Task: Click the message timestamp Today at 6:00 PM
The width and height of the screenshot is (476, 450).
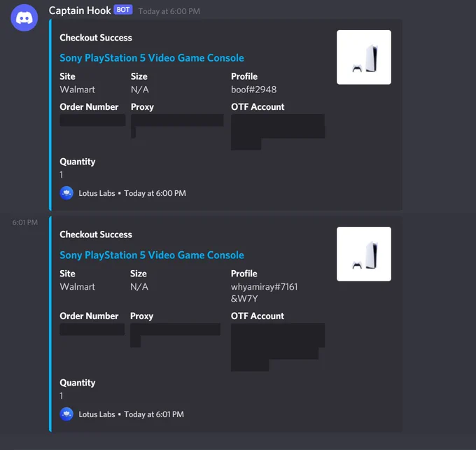Action: [x=169, y=11]
